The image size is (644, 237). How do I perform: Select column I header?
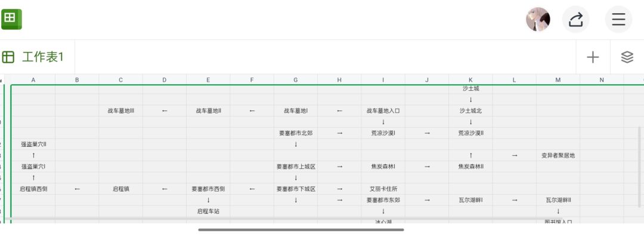(x=383, y=80)
